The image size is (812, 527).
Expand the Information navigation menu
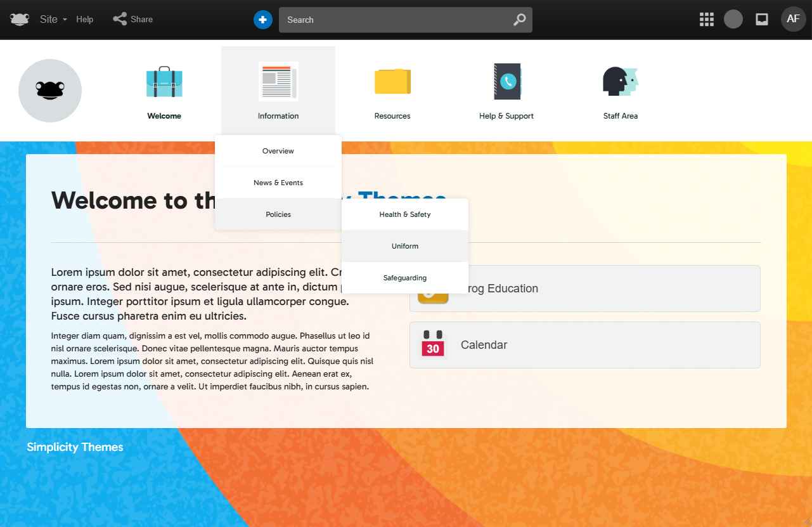278,90
